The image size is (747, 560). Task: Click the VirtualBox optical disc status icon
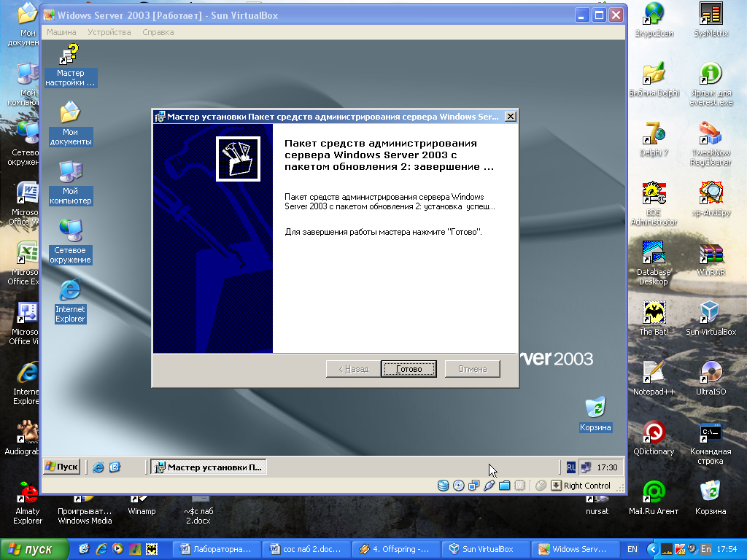point(458,486)
